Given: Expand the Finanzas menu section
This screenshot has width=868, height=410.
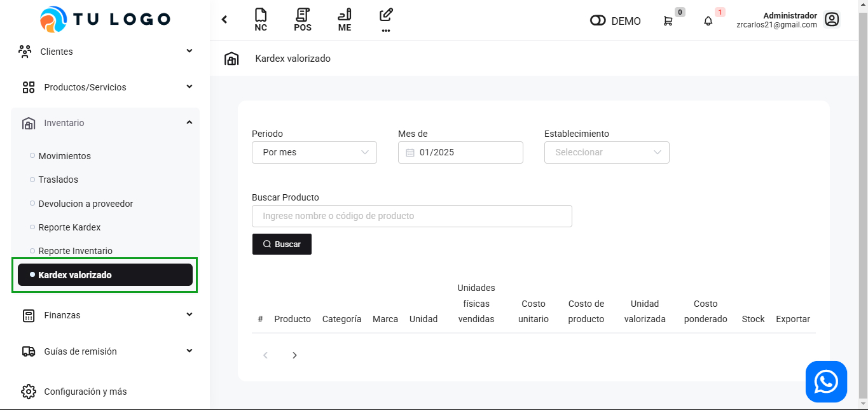Looking at the screenshot, I should 105,315.
